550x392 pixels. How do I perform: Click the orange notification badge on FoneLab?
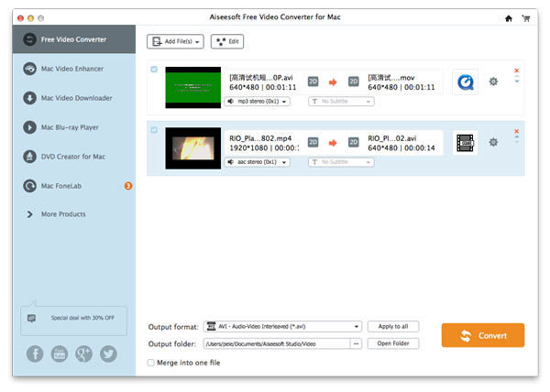coord(128,186)
